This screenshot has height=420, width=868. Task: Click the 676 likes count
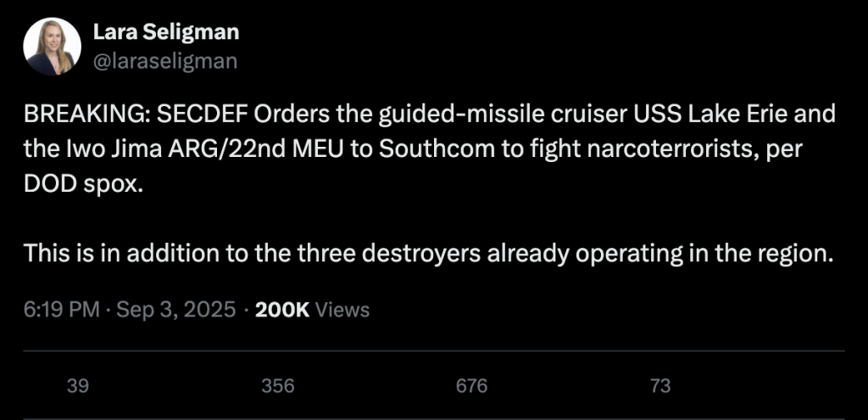point(471,386)
